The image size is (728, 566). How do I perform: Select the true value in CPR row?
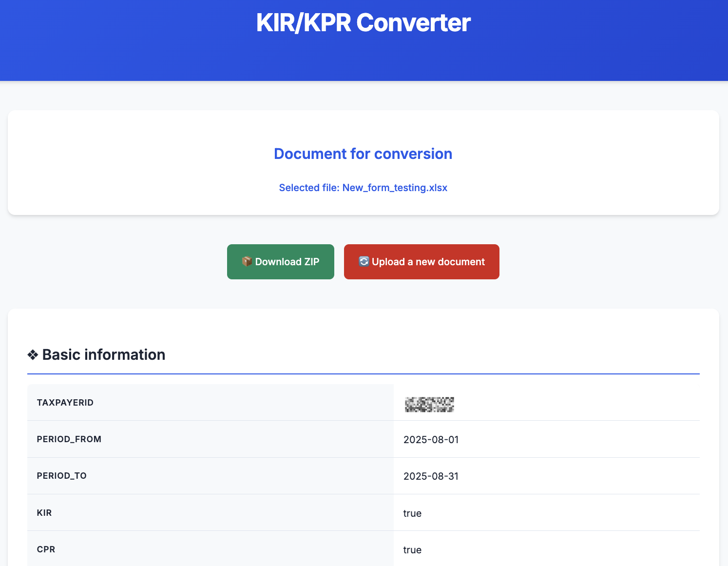tap(412, 550)
